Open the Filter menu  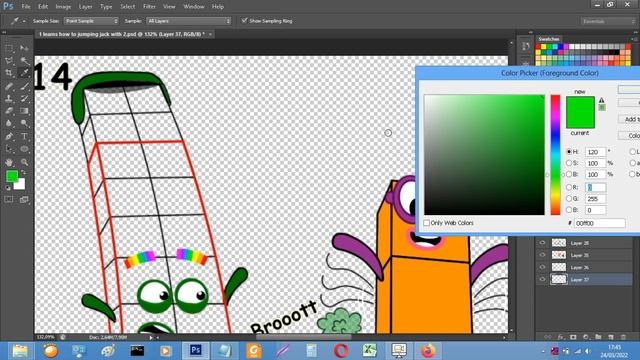point(149,7)
